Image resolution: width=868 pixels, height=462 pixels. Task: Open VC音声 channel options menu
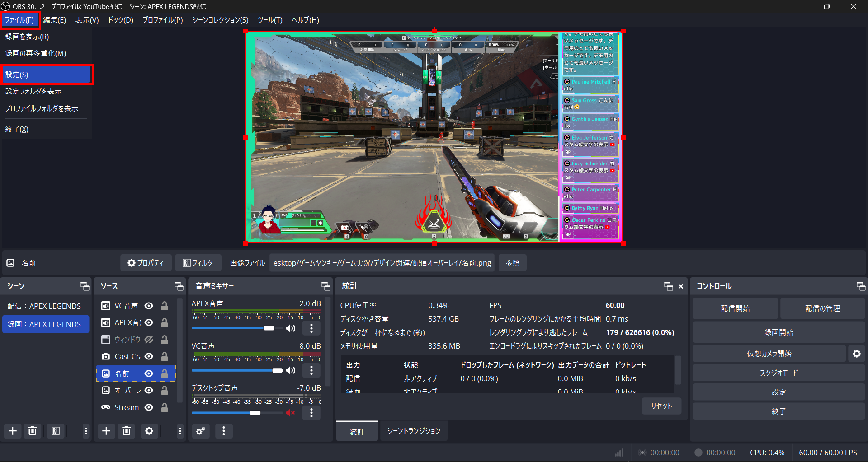(x=311, y=370)
